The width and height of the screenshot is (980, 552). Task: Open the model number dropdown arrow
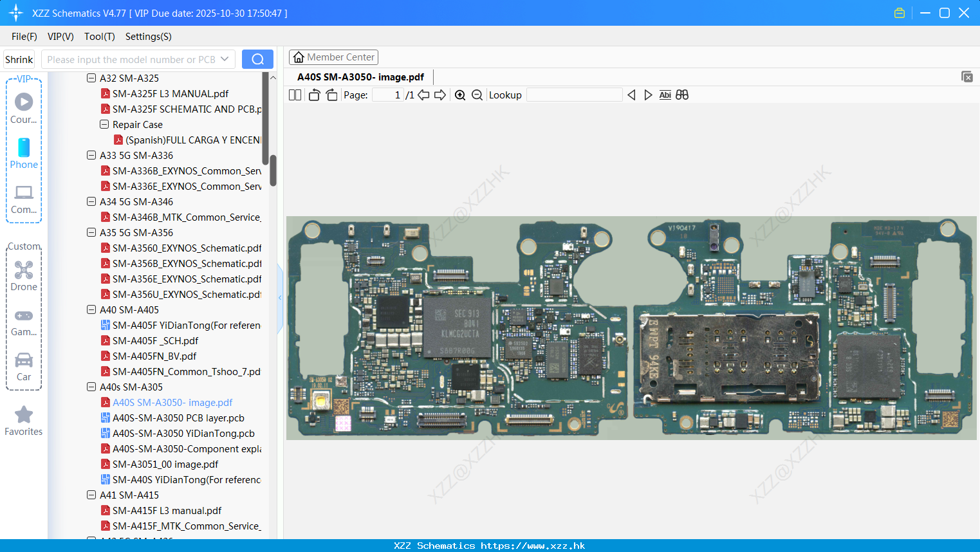225,59
